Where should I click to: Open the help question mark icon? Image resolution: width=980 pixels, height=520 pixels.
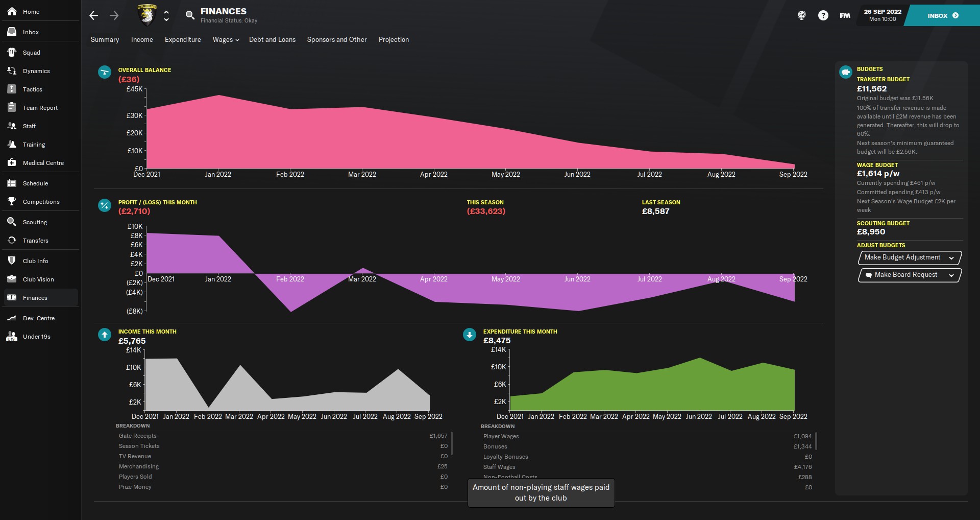coord(823,16)
